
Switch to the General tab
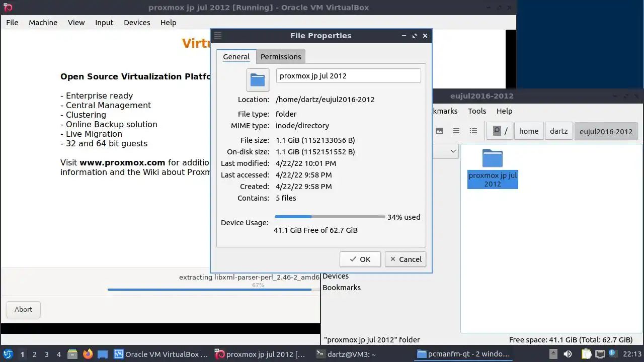pos(236,57)
